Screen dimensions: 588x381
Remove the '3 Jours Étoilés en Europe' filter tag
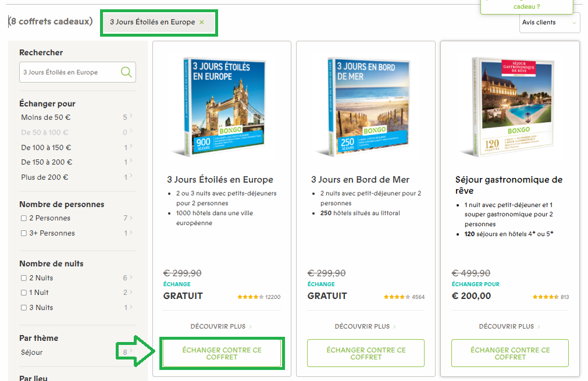pos(202,22)
